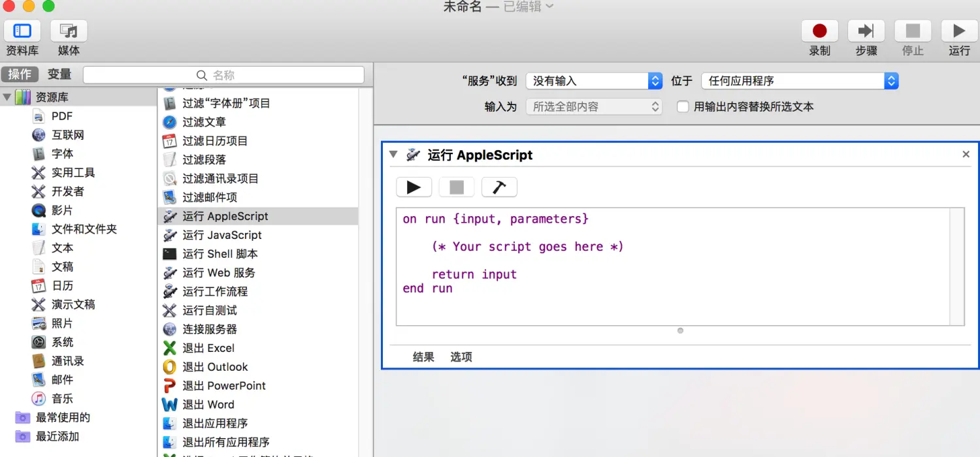
Task: Select 过滤通讯录项目 action
Action: pos(258,179)
